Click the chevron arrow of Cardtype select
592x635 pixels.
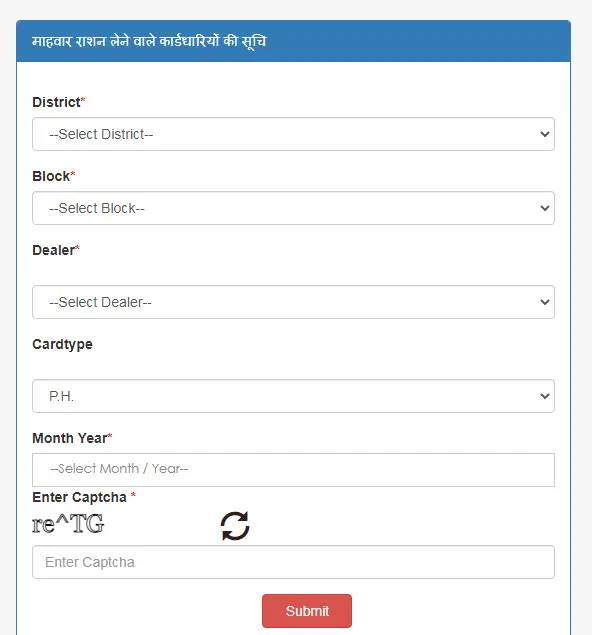(545, 396)
